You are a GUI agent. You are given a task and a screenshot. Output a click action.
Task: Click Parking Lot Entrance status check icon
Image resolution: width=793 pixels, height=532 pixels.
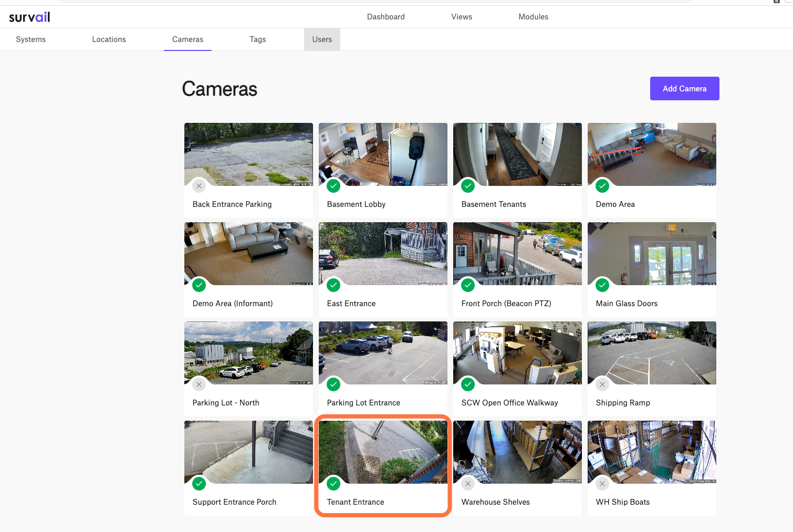click(333, 384)
